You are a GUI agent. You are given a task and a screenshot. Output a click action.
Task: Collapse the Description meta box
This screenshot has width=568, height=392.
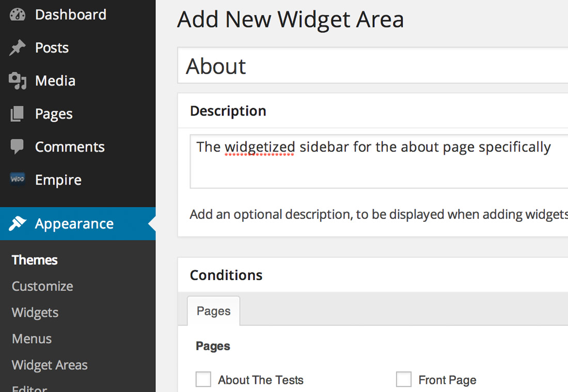click(228, 111)
